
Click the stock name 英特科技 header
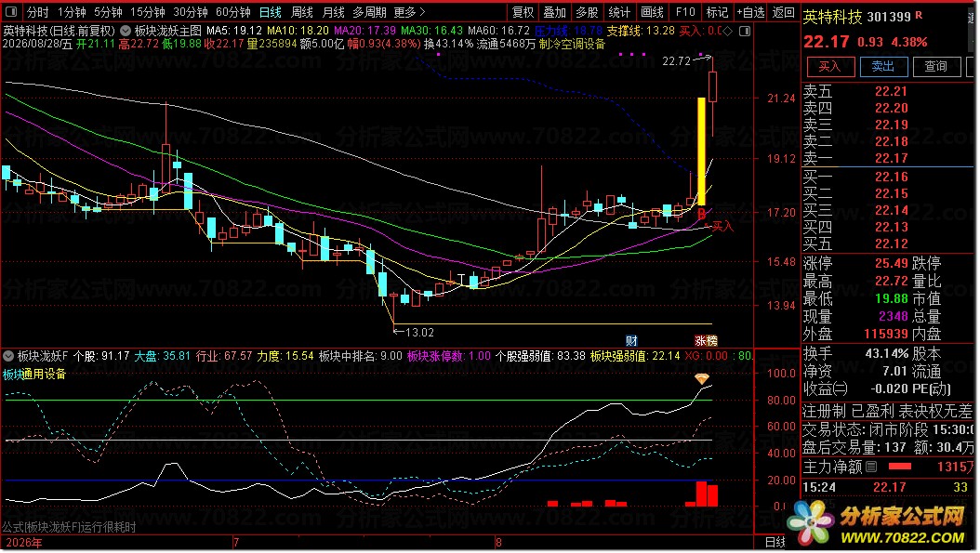(832, 17)
